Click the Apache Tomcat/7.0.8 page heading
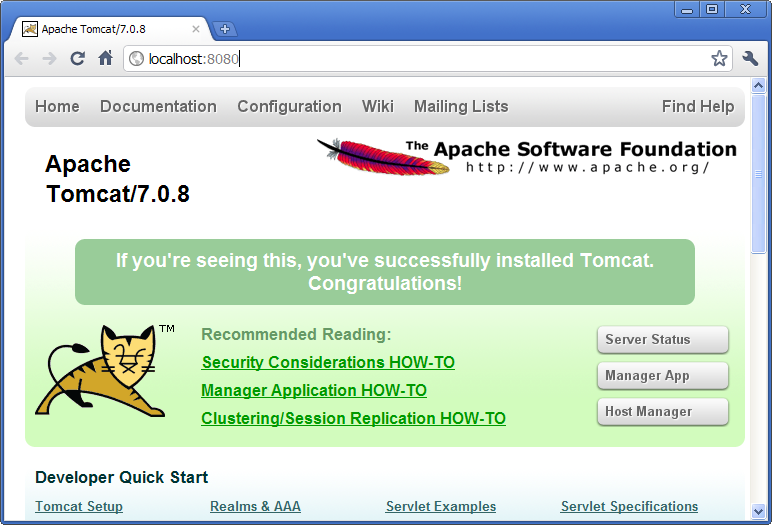772x525 pixels. click(x=117, y=179)
